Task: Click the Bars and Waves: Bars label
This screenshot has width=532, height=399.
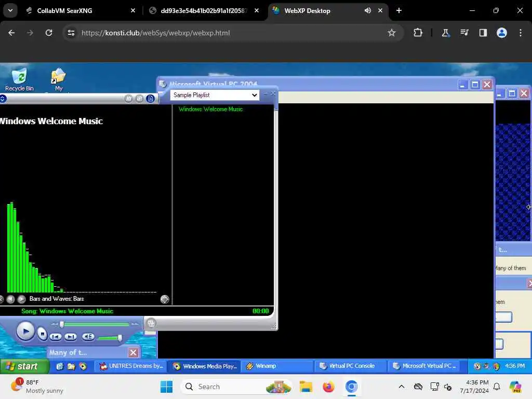Action: 57,299
